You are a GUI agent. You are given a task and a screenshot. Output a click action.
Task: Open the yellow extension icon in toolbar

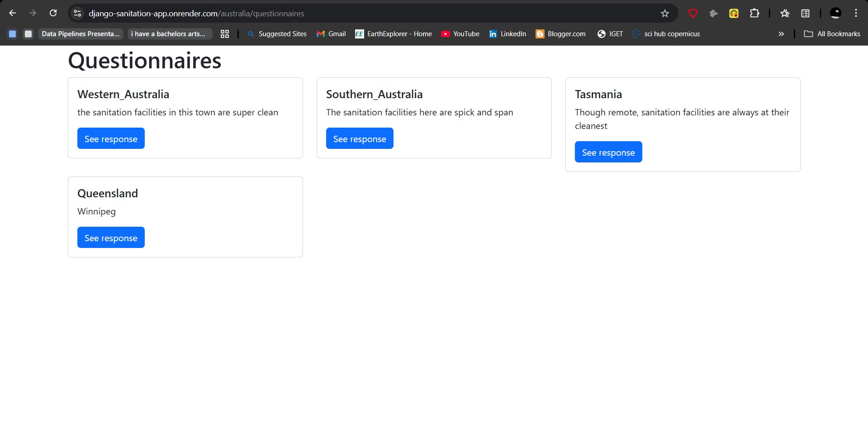(734, 14)
